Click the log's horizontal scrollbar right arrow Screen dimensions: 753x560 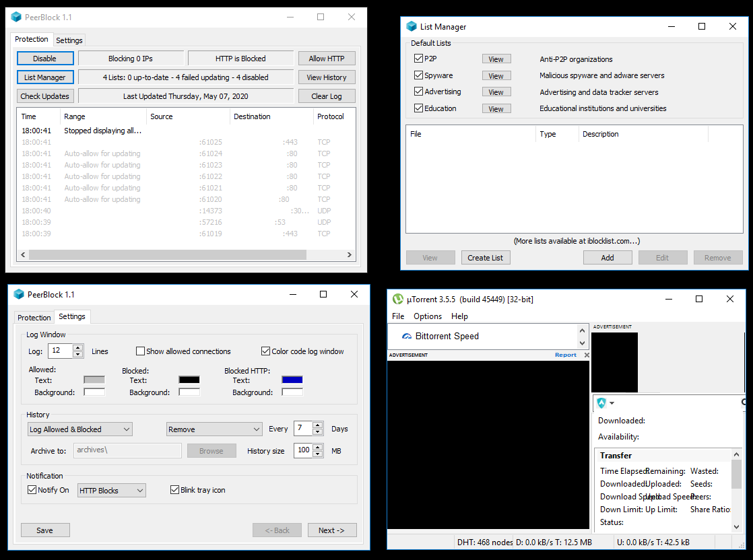[350, 255]
